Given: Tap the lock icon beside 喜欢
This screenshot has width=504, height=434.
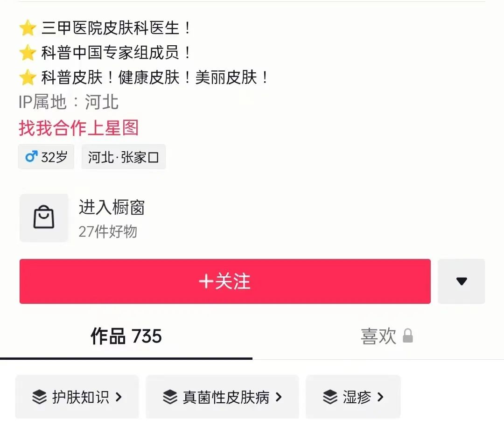Looking at the screenshot, I should [x=408, y=336].
